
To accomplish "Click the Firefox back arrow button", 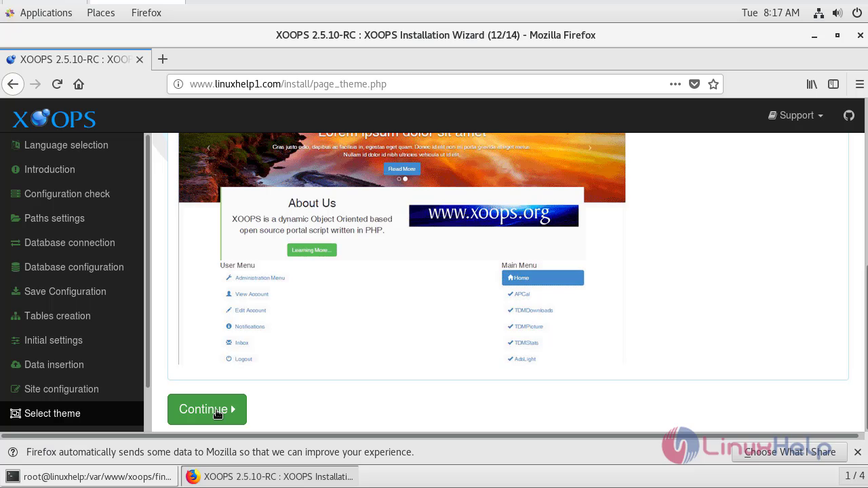I will point(13,84).
